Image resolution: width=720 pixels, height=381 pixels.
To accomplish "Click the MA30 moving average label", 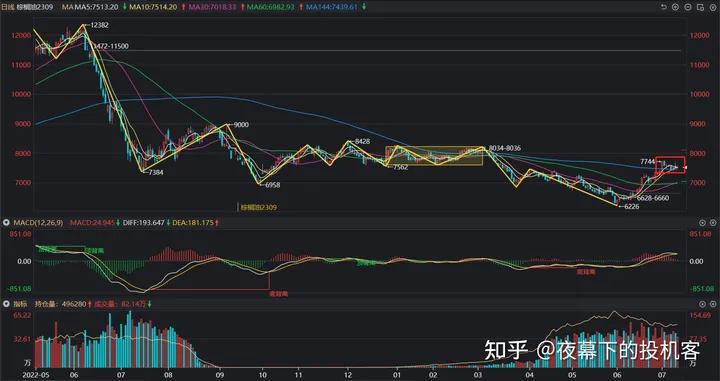I will [212, 7].
